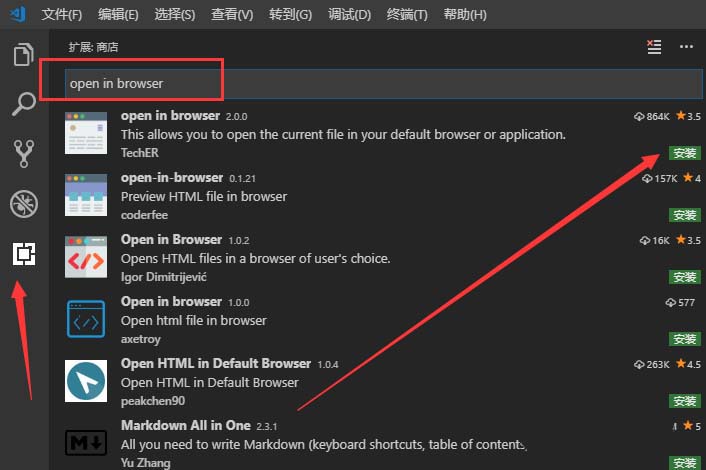Viewport: 706px width, 470px height.
Task: Install Open HTML in Default Browser
Action: coord(684,401)
